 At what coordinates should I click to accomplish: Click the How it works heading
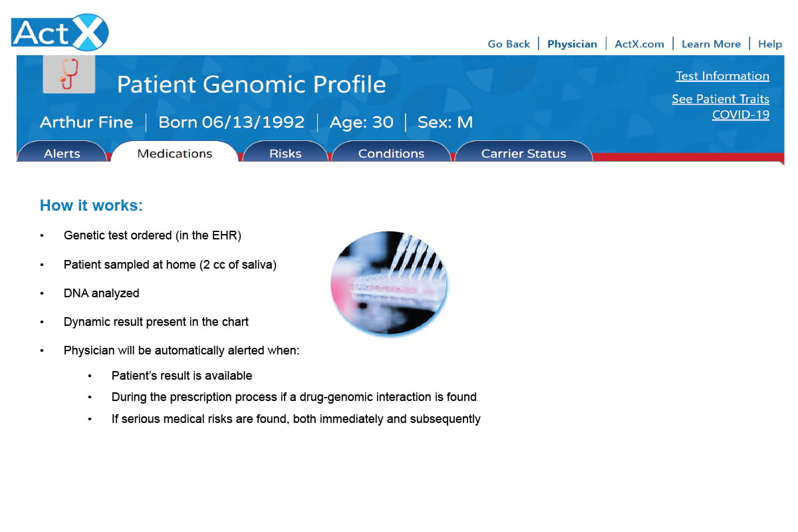pos(91,205)
